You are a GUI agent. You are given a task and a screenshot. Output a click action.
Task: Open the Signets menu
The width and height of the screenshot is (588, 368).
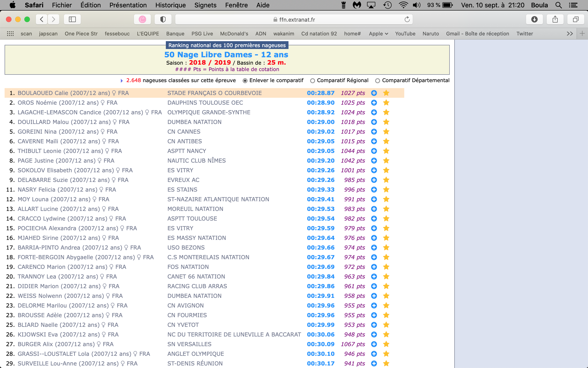[205, 5]
